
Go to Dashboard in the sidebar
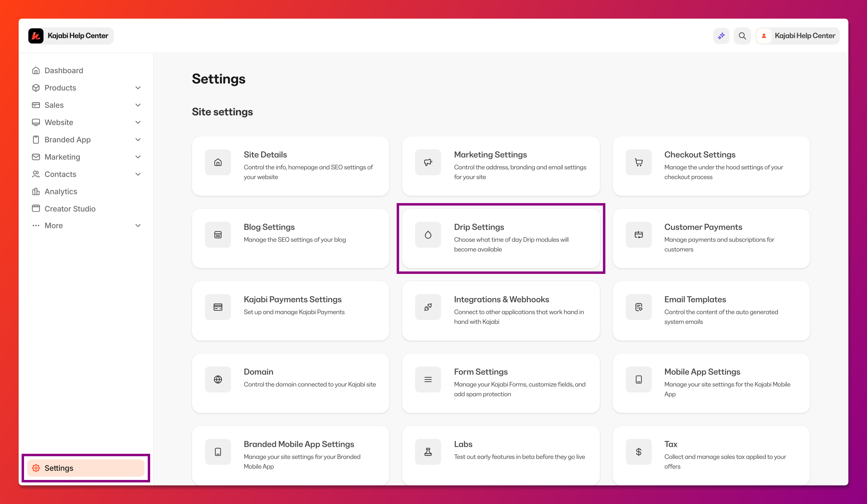(86, 70)
